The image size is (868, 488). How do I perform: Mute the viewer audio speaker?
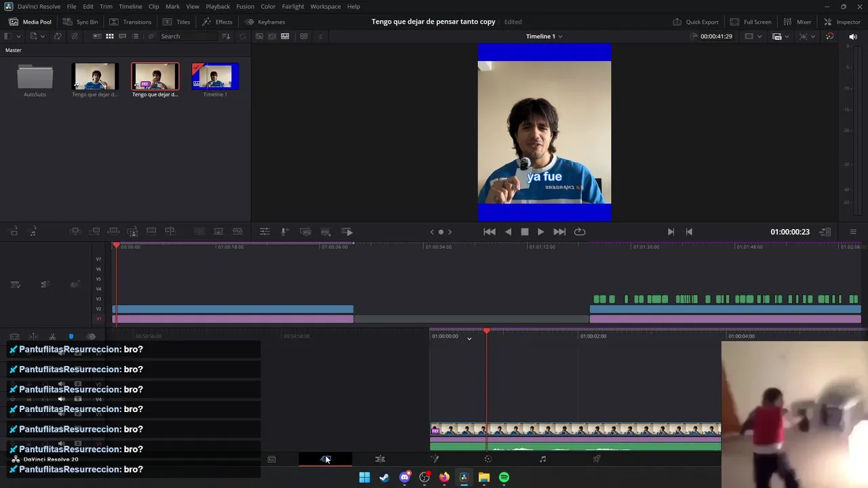coord(853,36)
